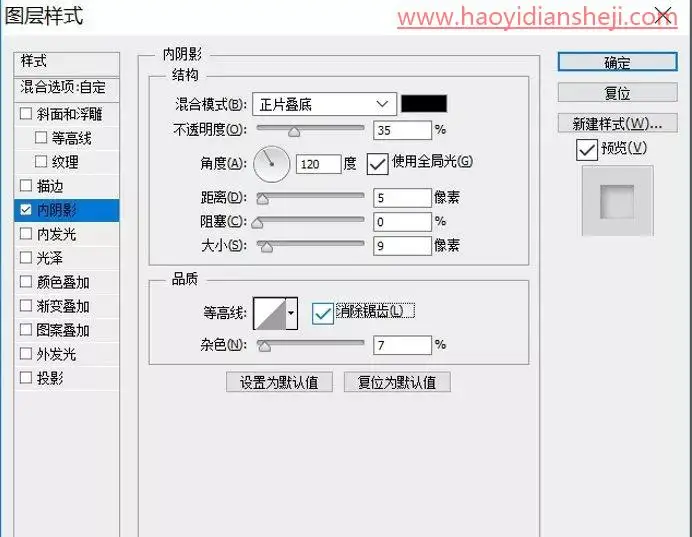Enable the 渐变叠加 checkbox
The image size is (692, 537).
[x=26, y=306]
